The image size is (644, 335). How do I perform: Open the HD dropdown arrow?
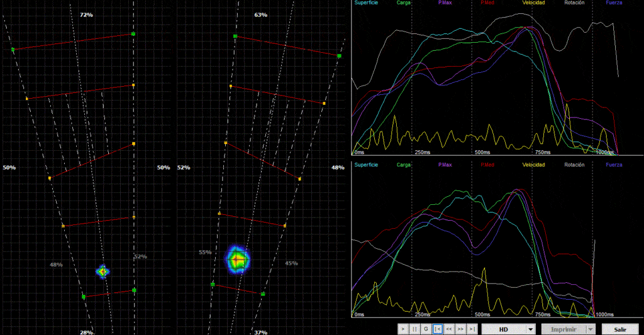(531, 329)
